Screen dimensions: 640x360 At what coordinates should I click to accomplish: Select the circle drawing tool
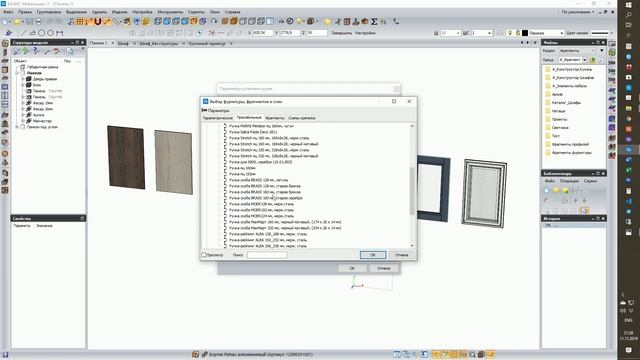pyautogui.click(x=42, y=33)
